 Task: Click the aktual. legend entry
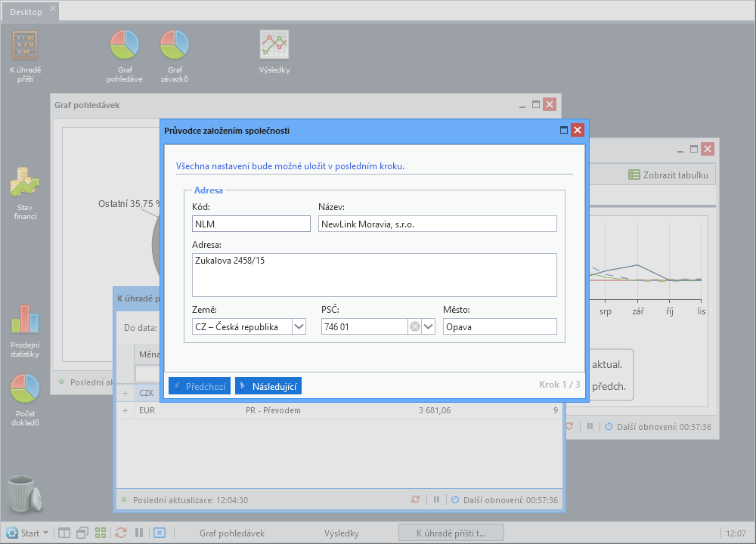(x=607, y=365)
